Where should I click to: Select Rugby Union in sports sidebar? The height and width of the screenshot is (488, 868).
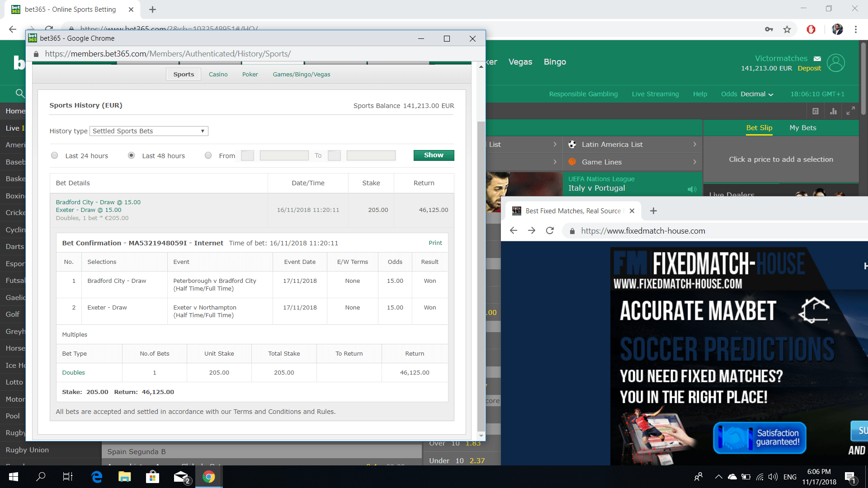(27, 450)
